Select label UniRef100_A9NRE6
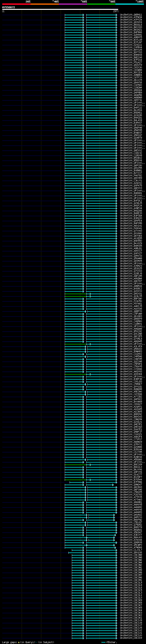 coord(131,75)
